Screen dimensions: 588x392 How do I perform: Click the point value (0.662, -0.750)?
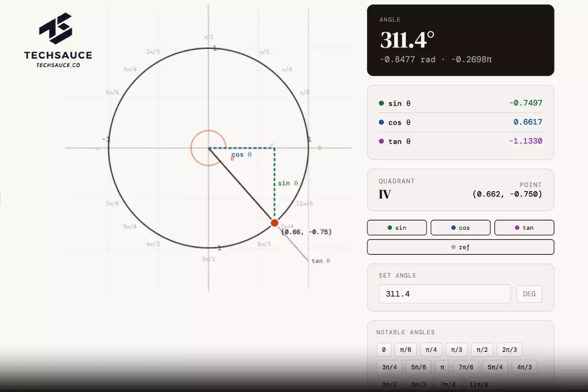pyautogui.click(x=507, y=194)
